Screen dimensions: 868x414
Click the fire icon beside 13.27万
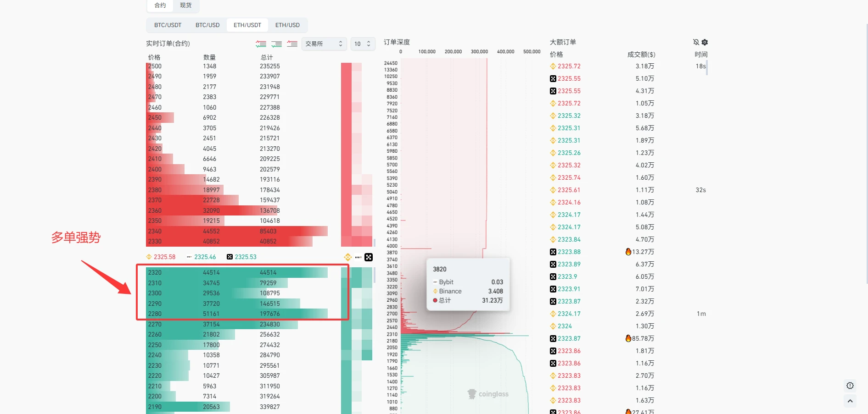tap(628, 252)
